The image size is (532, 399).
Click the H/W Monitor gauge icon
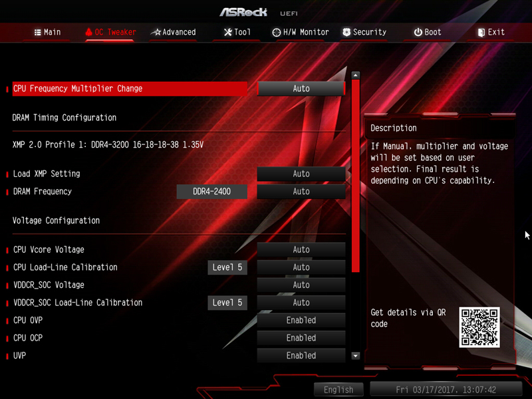coord(277,32)
